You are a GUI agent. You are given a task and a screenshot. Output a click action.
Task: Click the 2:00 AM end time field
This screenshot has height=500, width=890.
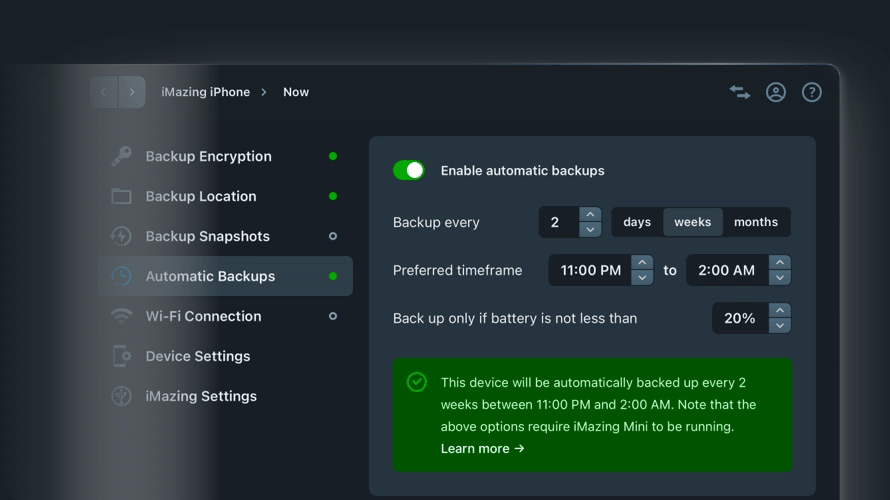(x=727, y=270)
